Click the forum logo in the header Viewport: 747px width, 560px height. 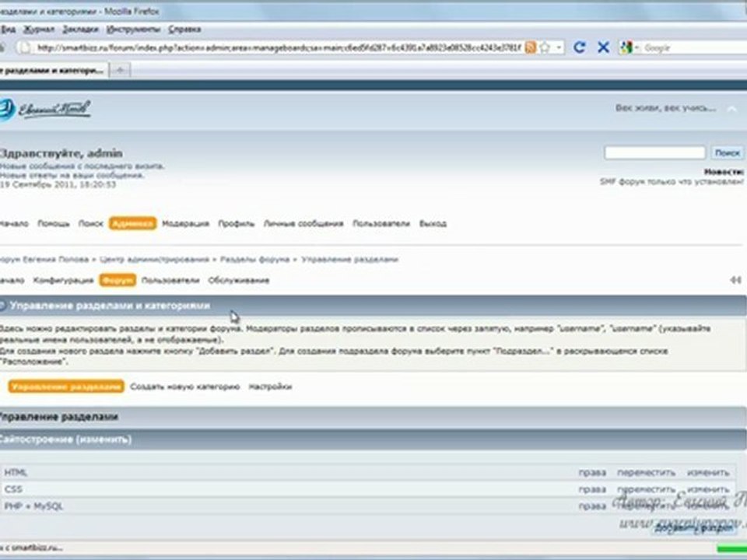[45, 110]
